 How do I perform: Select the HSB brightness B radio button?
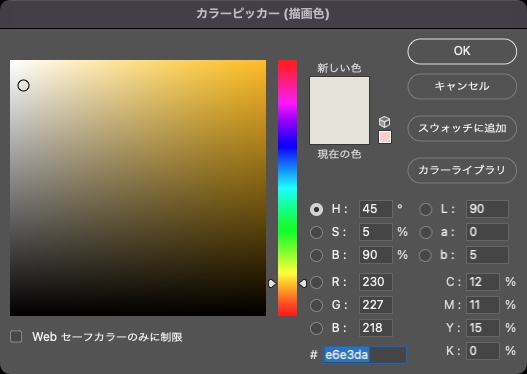pos(316,255)
